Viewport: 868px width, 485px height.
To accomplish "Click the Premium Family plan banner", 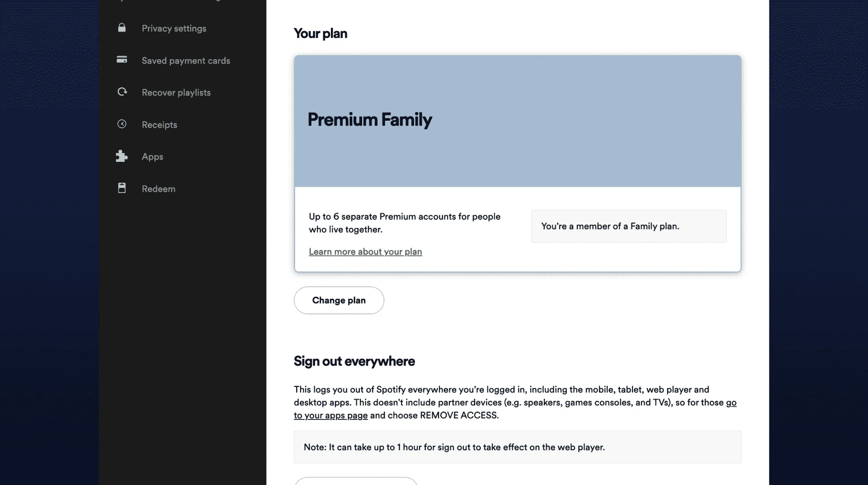I will (518, 121).
